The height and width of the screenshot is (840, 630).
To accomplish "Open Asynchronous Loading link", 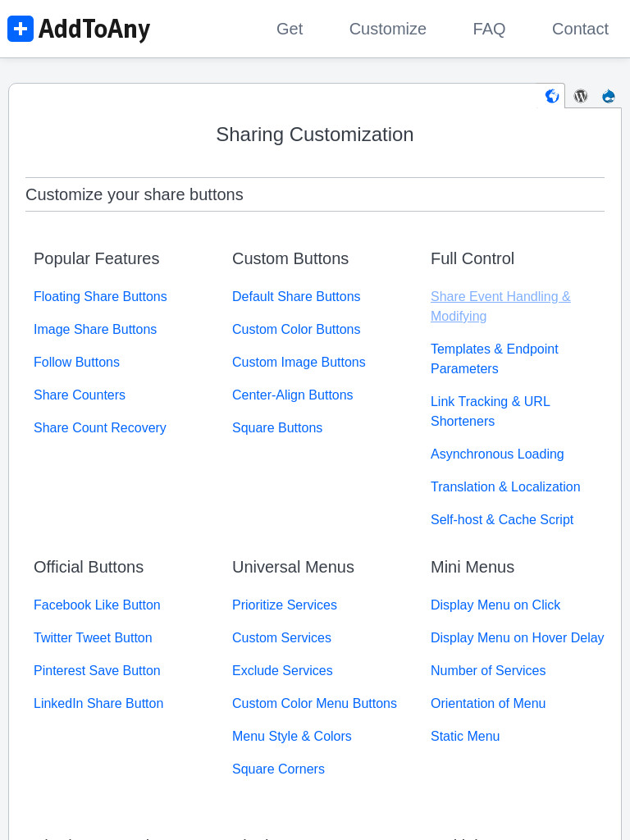I will pos(497,454).
